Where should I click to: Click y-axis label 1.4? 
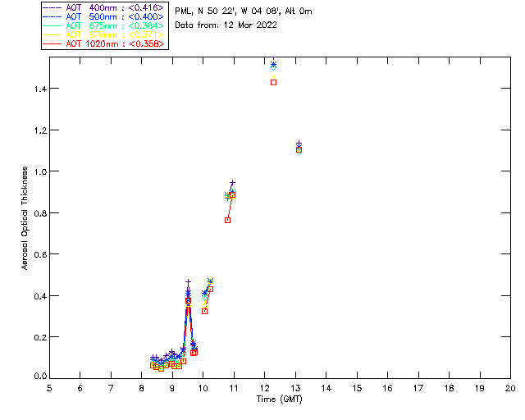tap(40, 89)
